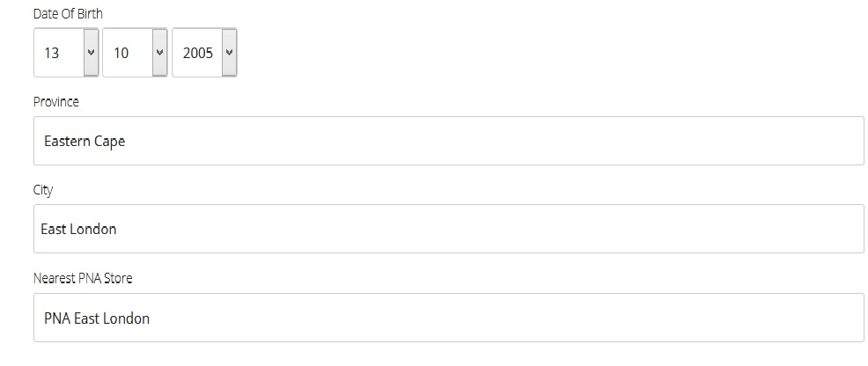Place cursor on East London city text
This screenshot has height=366, width=868.
click(x=78, y=229)
